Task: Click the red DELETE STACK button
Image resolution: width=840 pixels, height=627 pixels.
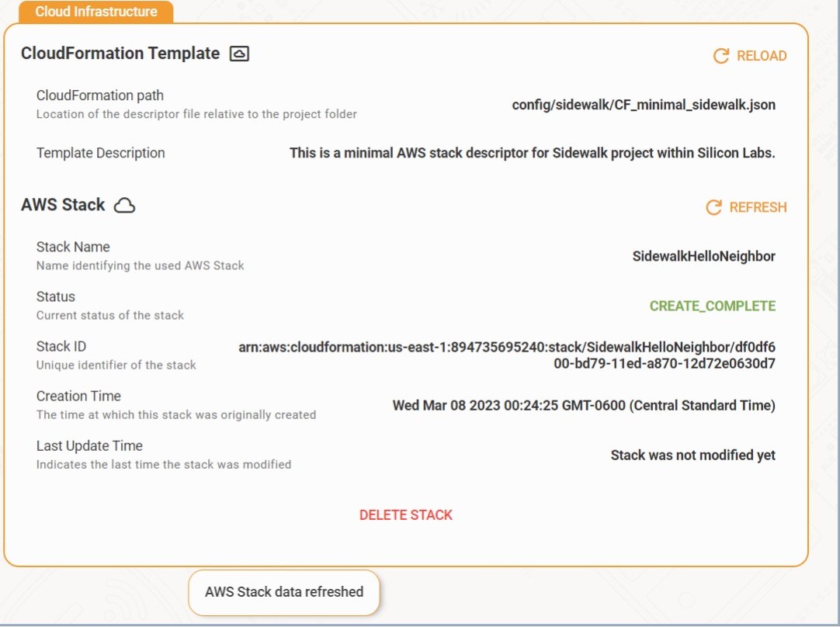Action: point(405,515)
